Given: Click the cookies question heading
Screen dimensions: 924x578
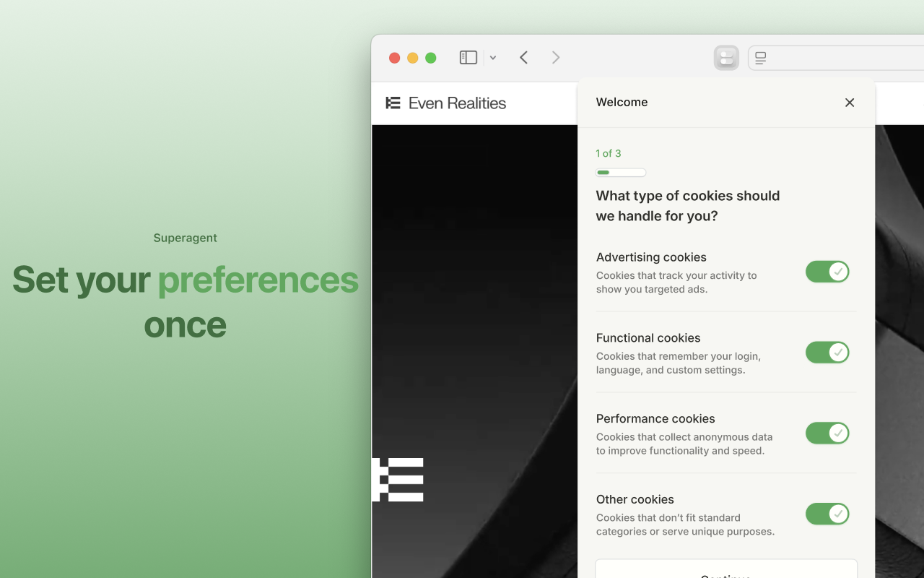Looking at the screenshot, I should [688, 206].
